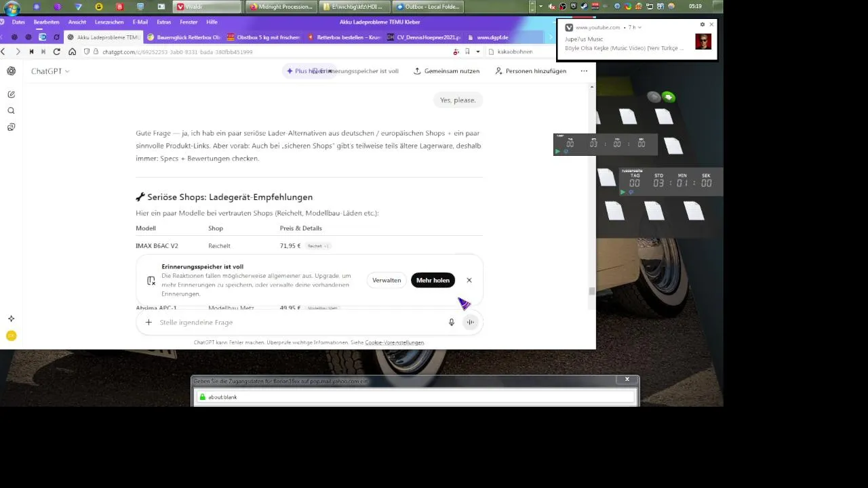868x488 pixels.
Task: Switch to E:\wichtig\kfz taskbar window
Action: coord(354,7)
